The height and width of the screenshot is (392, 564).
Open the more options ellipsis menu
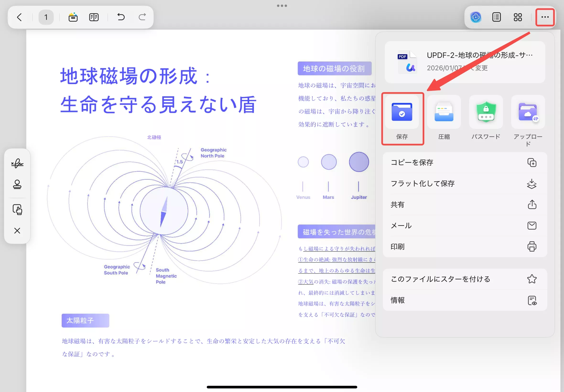coord(545,17)
